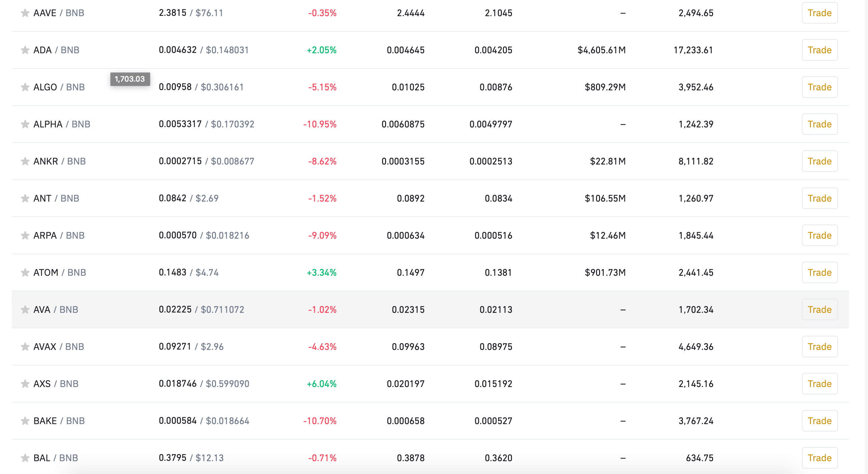Open the ANKR / BNB pair label

click(60, 161)
